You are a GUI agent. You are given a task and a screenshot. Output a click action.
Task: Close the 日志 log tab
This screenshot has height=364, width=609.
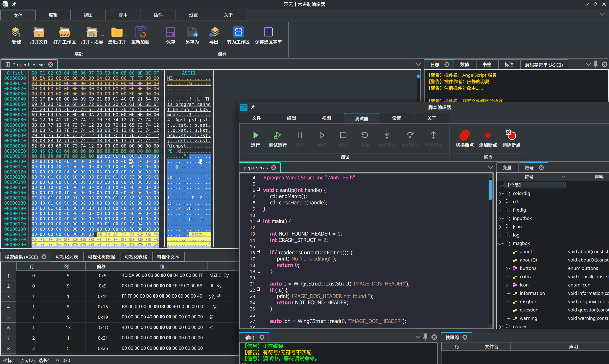(x=447, y=64)
